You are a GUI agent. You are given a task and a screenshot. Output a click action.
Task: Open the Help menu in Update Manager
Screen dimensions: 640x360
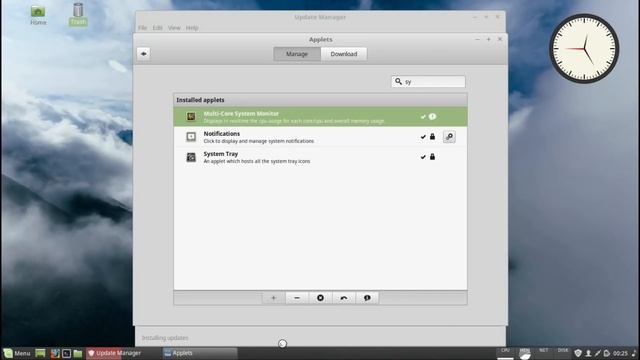coord(192,28)
